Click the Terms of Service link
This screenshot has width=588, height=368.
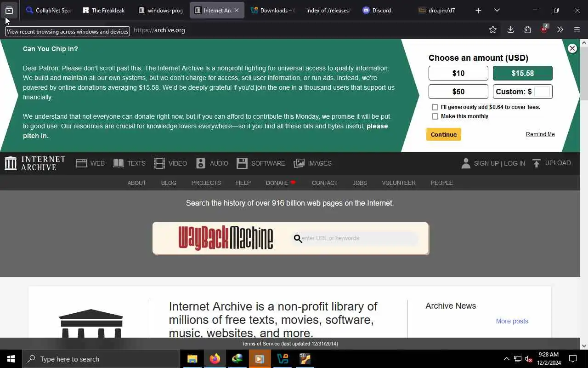click(x=290, y=344)
